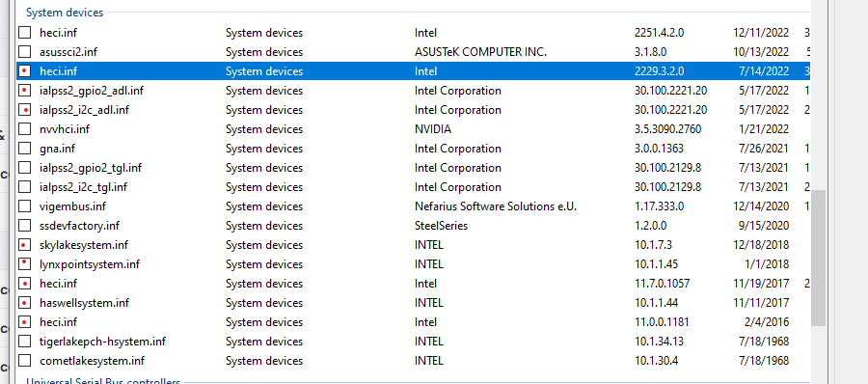868x384 pixels.
Task: Click version 3.1.8.0
Action: 651,52
